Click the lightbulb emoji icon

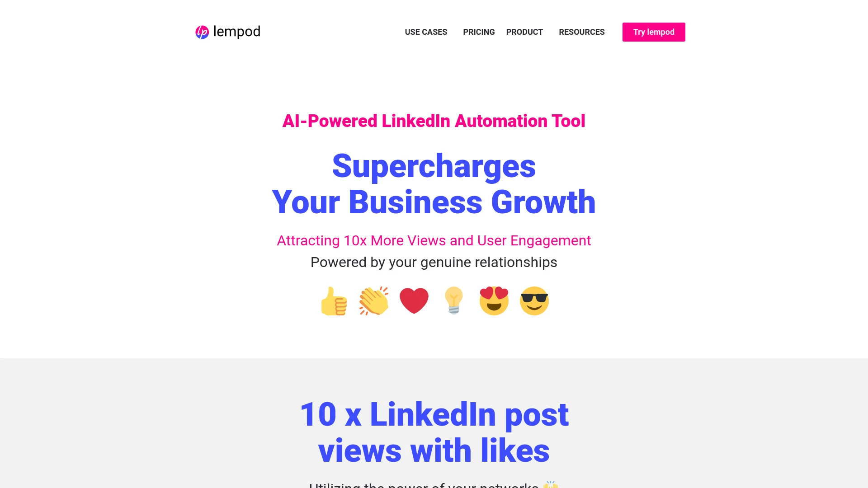click(x=454, y=301)
